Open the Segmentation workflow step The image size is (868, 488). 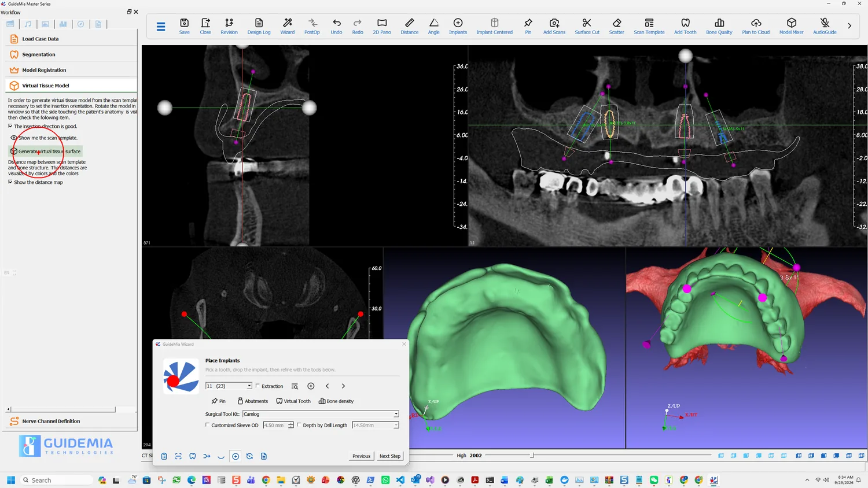pos(71,54)
